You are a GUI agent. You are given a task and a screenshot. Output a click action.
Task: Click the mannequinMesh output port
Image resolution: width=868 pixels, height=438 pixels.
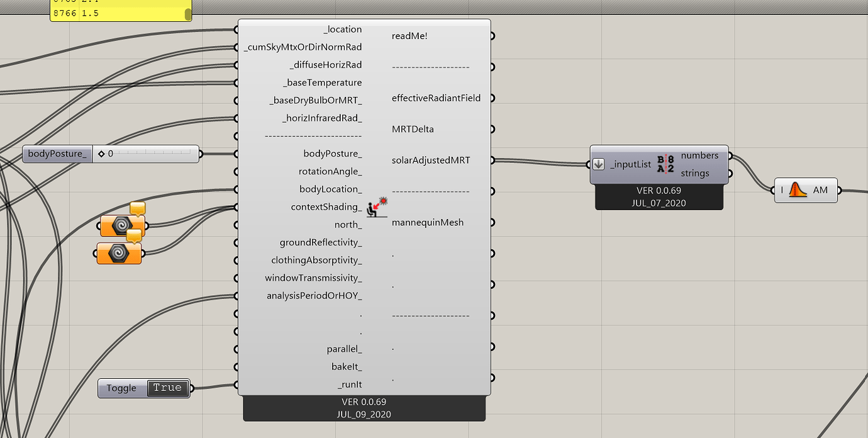[x=493, y=222]
